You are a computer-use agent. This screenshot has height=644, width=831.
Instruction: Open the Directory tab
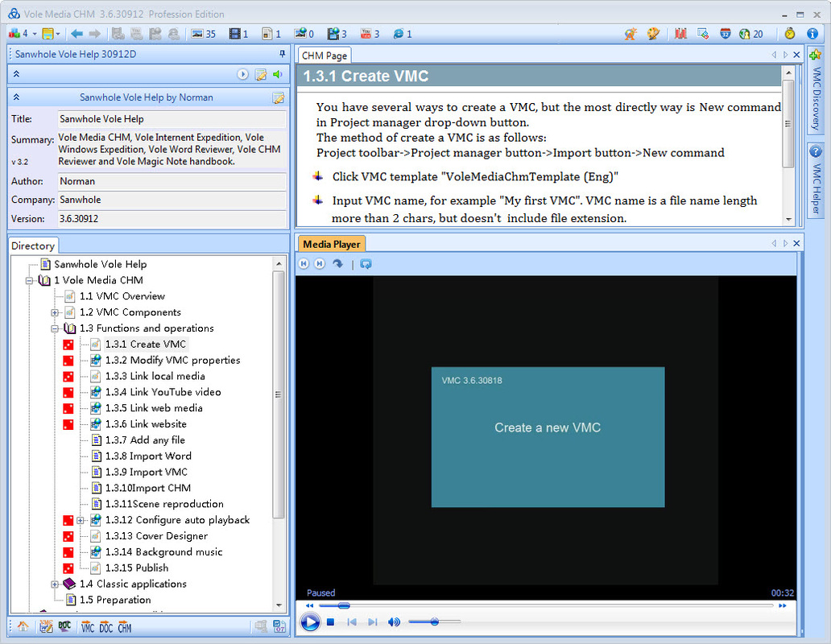33,246
